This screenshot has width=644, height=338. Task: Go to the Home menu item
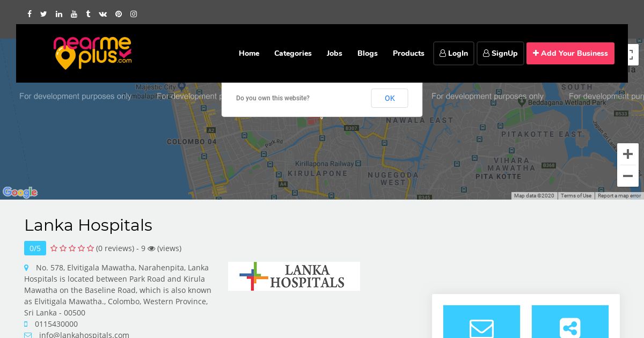[249, 53]
